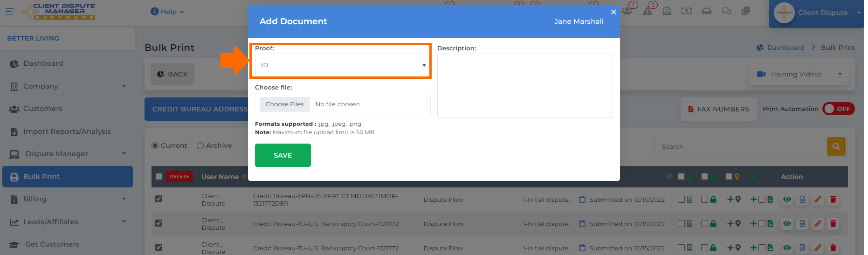Check the select-all checkbox in table header
The height and width of the screenshot is (255, 868).
tap(158, 177)
